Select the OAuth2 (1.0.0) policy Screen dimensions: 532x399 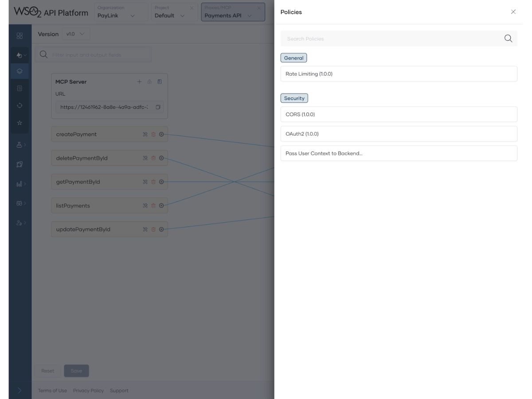coord(399,134)
